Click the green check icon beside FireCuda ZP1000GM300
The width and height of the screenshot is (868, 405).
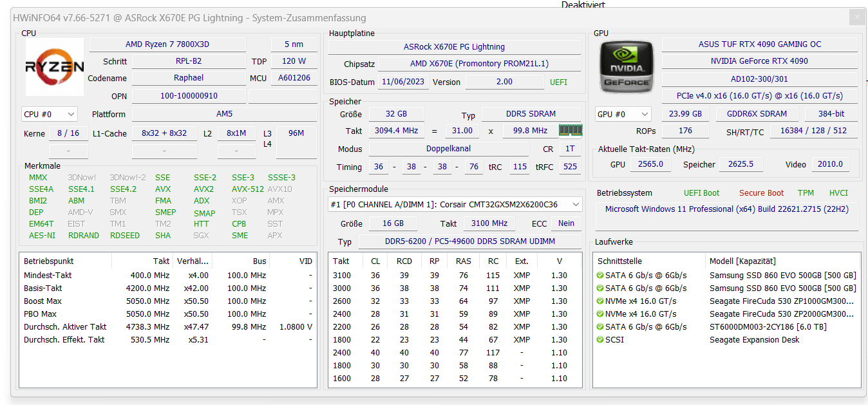pyautogui.click(x=601, y=301)
